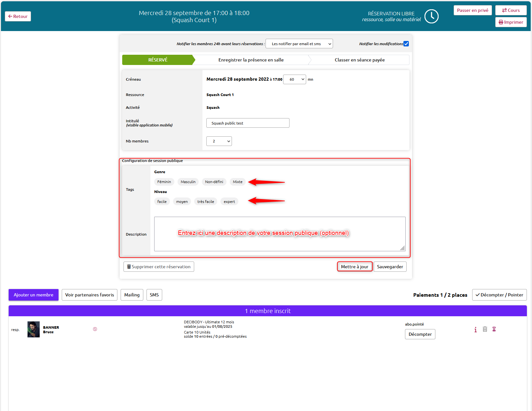Go back with the Retour arrow button
Image resolution: width=532 pixels, height=411 pixels.
tap(18, 16)
